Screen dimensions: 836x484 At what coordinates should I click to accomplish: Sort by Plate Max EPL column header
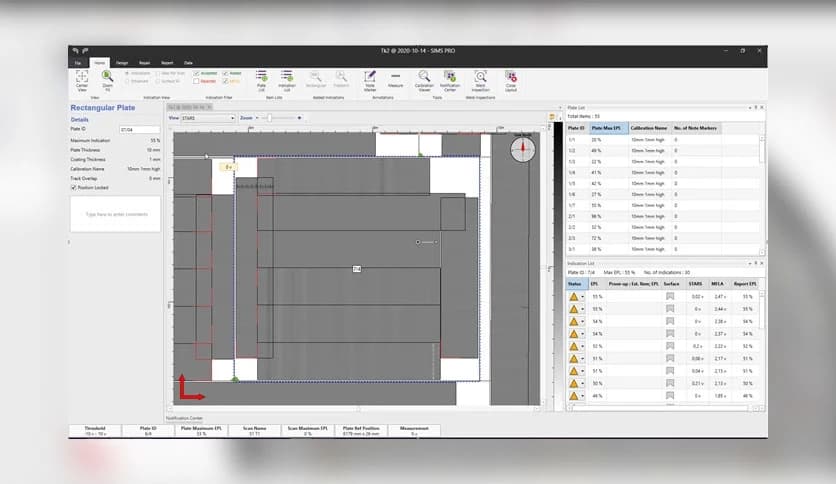[x=608, y=128]
